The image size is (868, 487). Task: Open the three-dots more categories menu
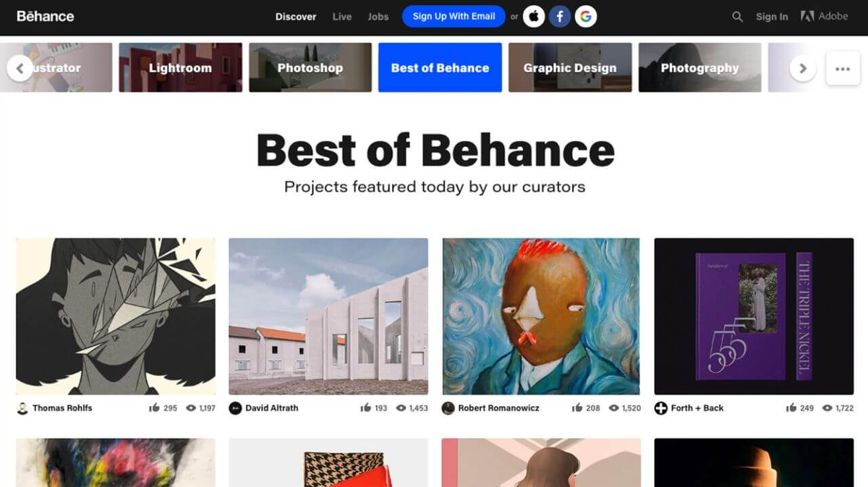click(x=842, y=69)
